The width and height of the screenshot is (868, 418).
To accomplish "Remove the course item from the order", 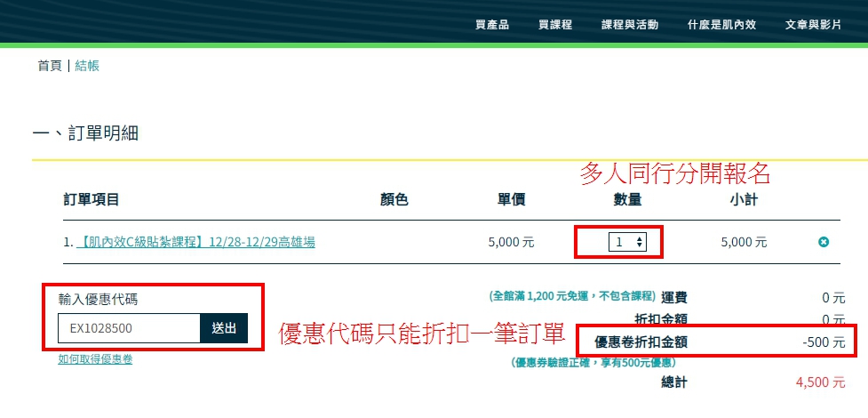I will [x=824, y=242].
